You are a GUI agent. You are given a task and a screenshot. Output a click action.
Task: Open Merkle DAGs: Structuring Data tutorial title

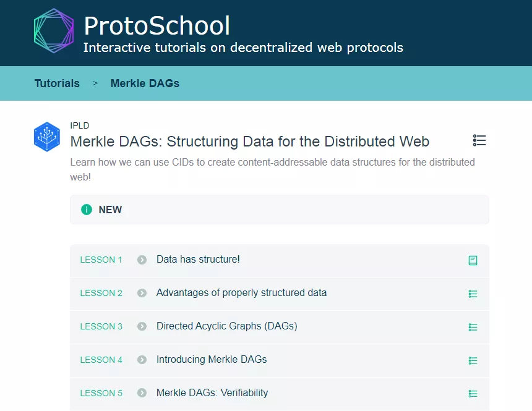pyautogui.click(x=250, y=142)
